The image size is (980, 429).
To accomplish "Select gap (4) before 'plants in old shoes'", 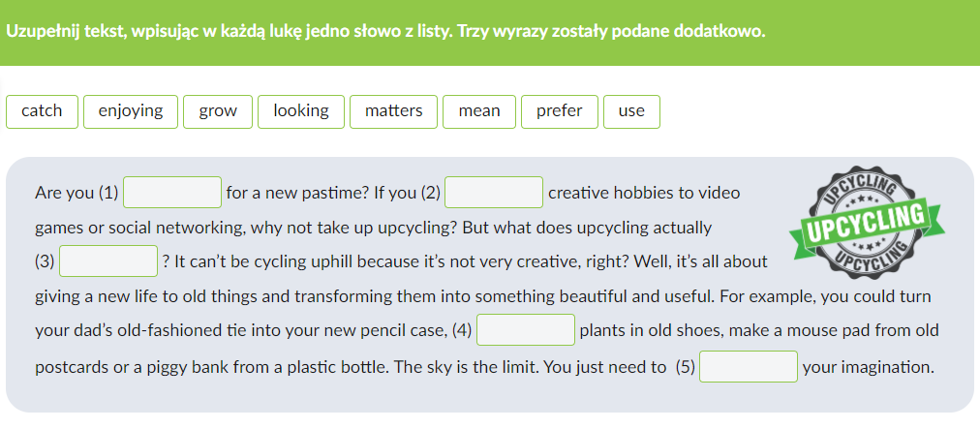I will [526, 330].
